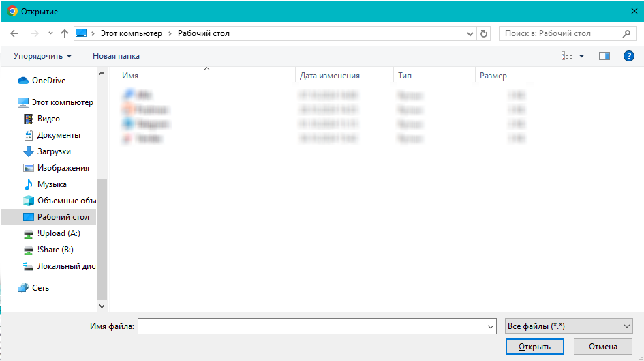Open recent locations dropdown arrow

(x=50, y=33)
